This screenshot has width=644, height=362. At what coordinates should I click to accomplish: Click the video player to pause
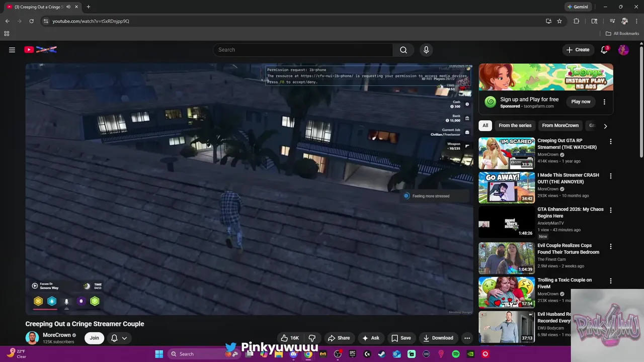(x=249, y=189)
